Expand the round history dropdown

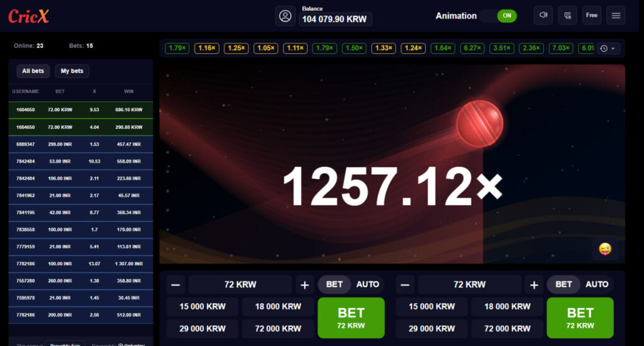[608, 48]
